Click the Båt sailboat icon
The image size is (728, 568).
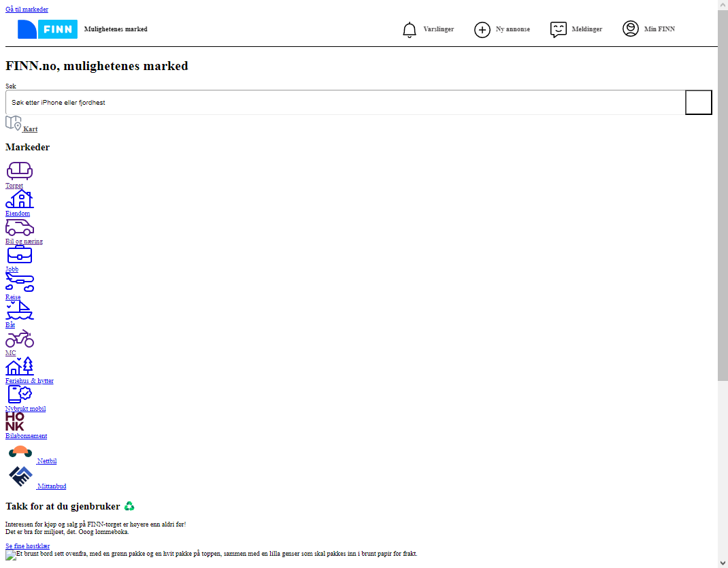point(20,310)
